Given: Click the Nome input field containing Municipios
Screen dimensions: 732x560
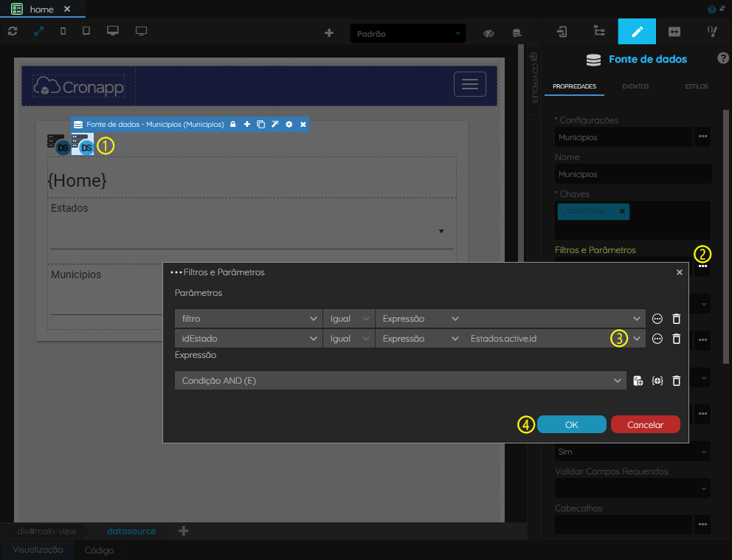Looking at the screenshot, I should (633, 174).
